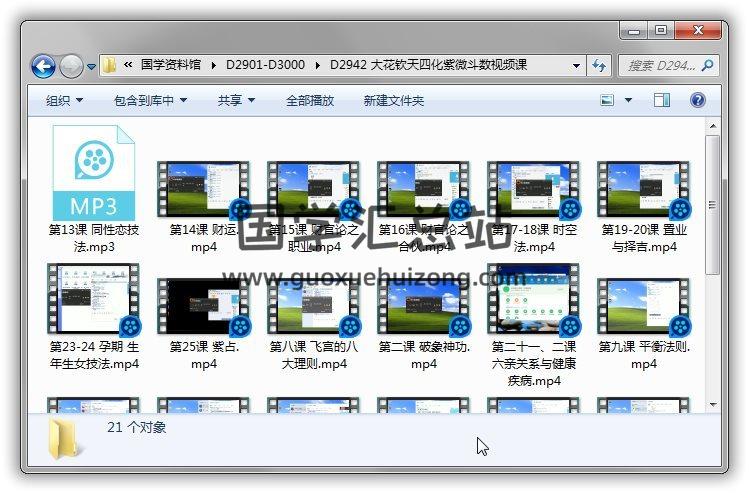
Task: Select the 第九课 平衡法则.mp4 thumbnail
Action: [x=644, y=307]
